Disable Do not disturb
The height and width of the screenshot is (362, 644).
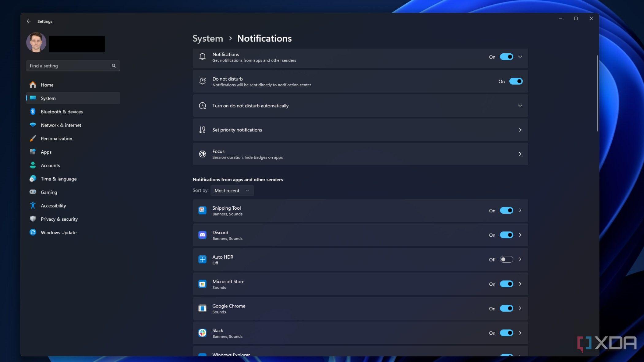tap(516, 81)
